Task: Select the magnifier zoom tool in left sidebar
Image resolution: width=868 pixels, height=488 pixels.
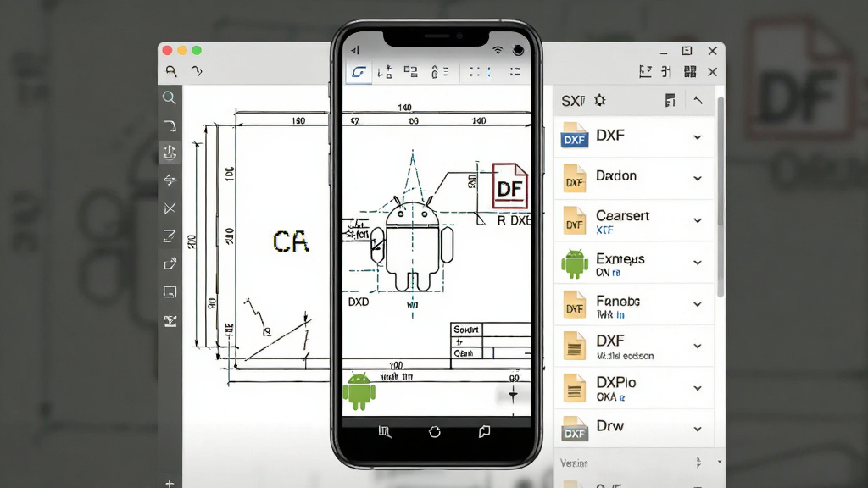Action: click(170, 98)
